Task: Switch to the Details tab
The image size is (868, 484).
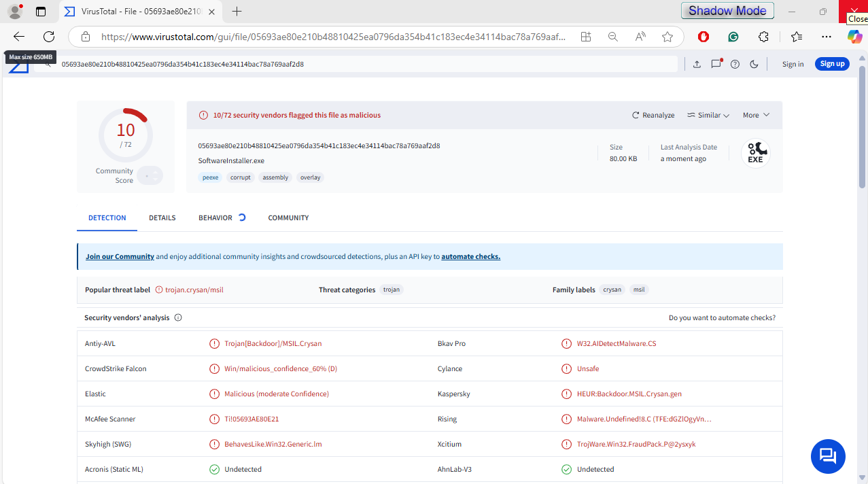Action: click(162, 218)
